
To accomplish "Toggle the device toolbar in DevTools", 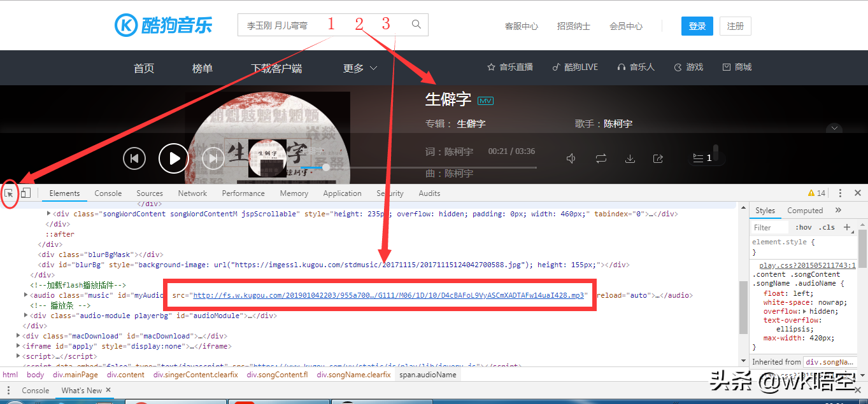I will point(25,193).
